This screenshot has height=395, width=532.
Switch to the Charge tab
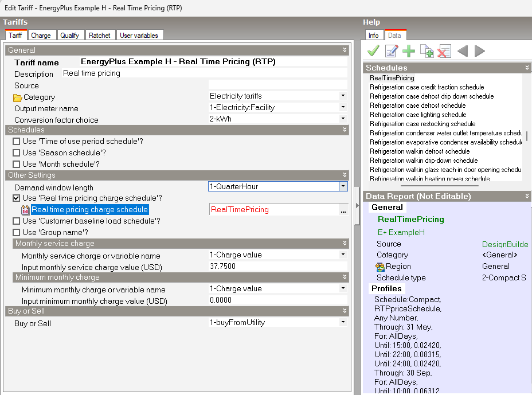(41, 36)
